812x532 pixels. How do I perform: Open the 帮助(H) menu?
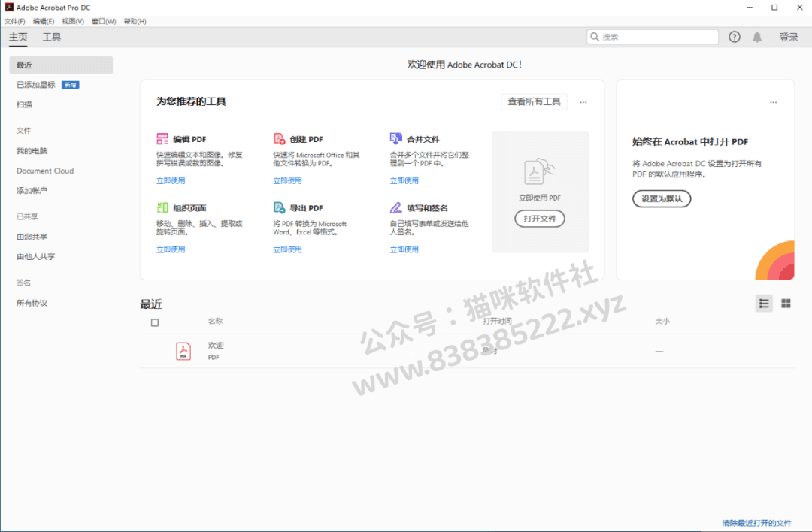pyautogui.click(x=135, y=21)
